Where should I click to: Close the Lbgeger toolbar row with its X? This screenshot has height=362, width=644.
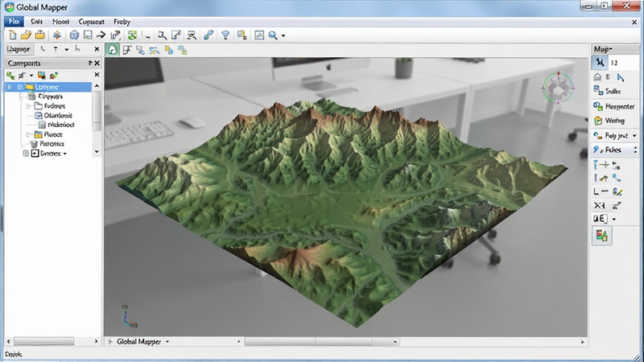pyautogui.click(x=97, y=49)
